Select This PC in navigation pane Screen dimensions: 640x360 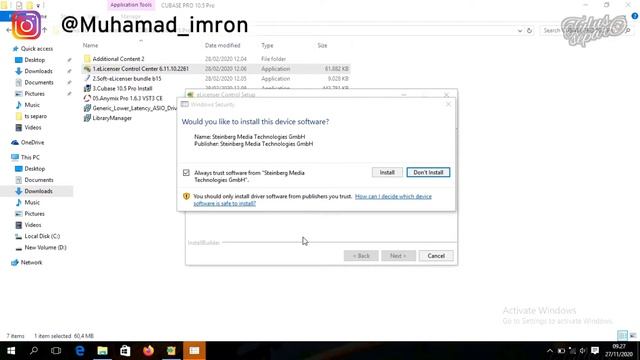pyautogui.click(x=30, y=157)
